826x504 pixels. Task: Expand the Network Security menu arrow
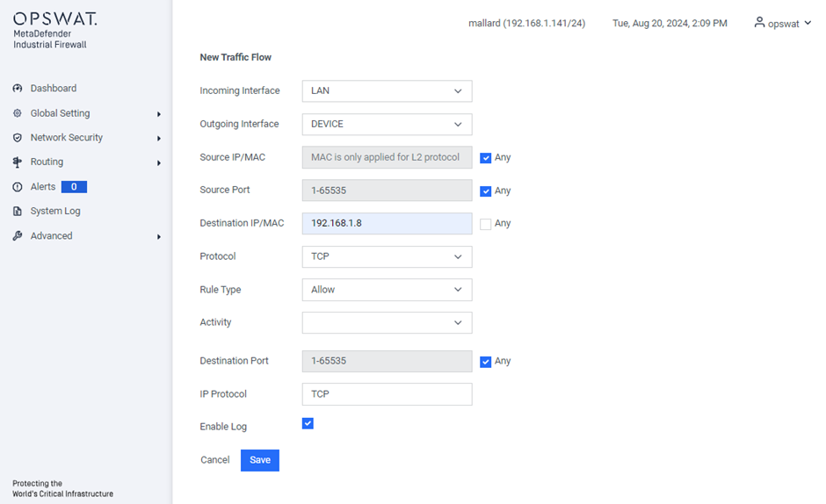click(x=158, y=139)
